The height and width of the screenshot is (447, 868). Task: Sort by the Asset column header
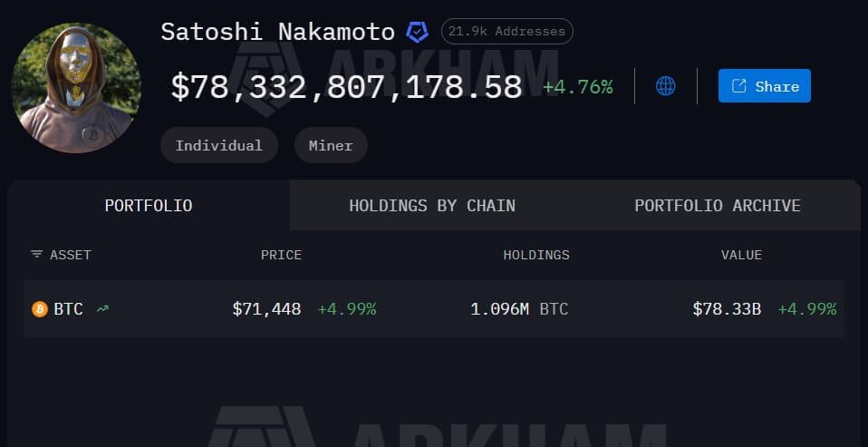point(70,255)
